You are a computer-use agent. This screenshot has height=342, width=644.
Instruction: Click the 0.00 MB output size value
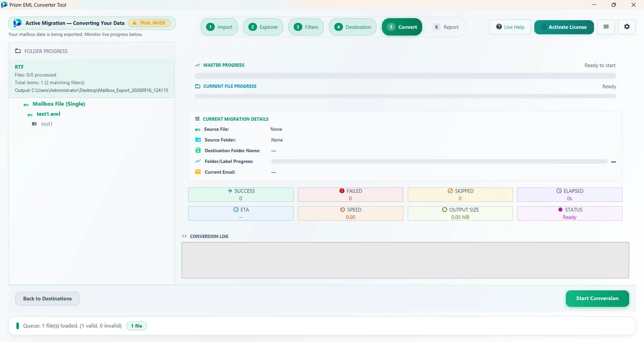pos(460,217)
